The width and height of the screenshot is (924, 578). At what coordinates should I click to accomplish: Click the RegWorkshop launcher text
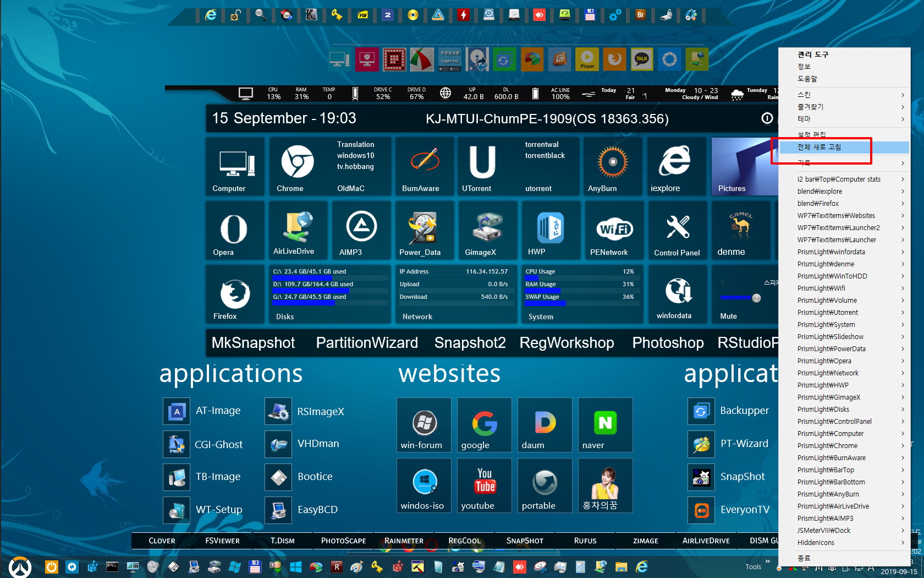566,343
